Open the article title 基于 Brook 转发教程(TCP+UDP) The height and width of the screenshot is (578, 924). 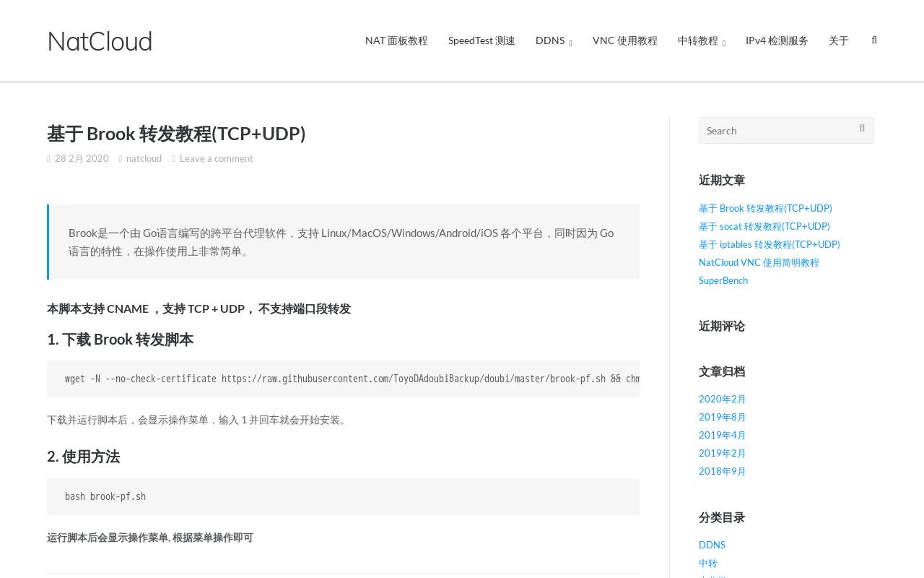(x=176, y=134)
